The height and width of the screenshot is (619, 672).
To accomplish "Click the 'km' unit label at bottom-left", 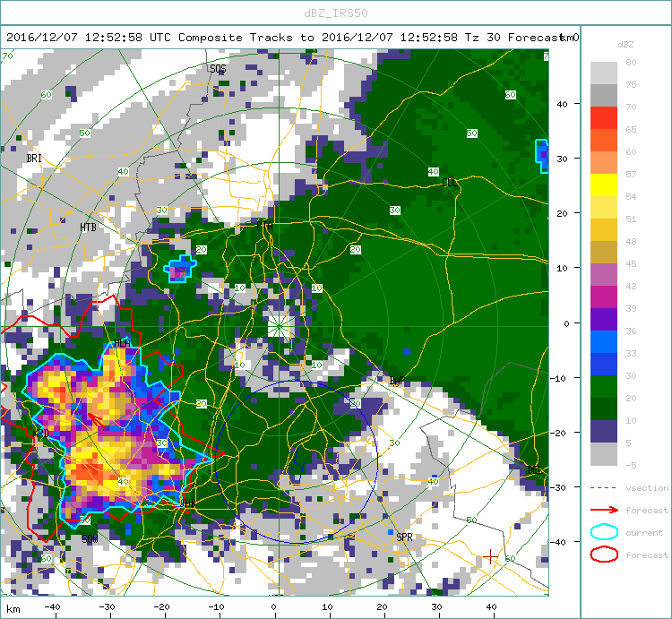I will [x=13, y=609].
